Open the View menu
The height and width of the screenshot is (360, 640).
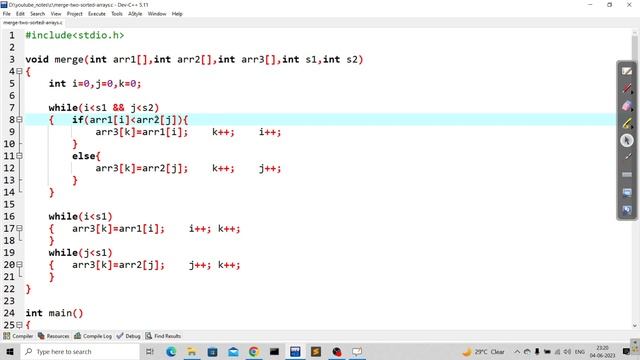coord(56,14)
